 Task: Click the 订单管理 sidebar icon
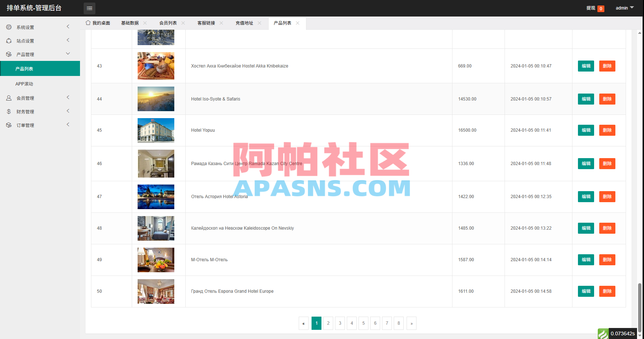click(9, 125)
